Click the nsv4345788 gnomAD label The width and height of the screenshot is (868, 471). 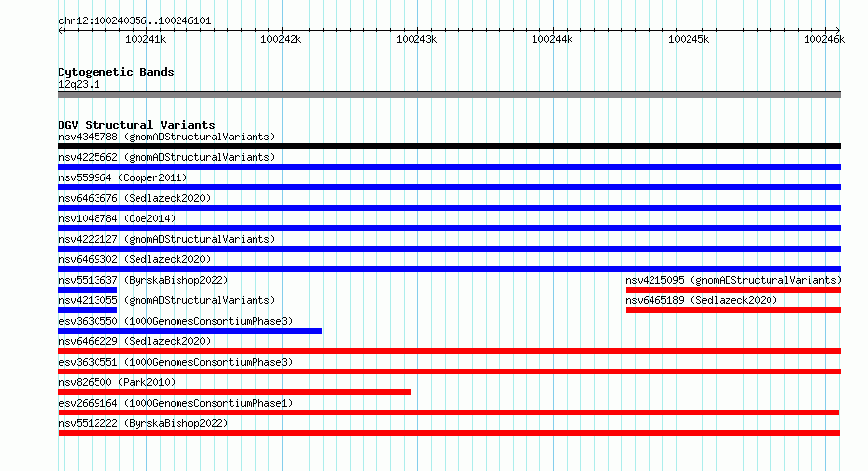167,137
